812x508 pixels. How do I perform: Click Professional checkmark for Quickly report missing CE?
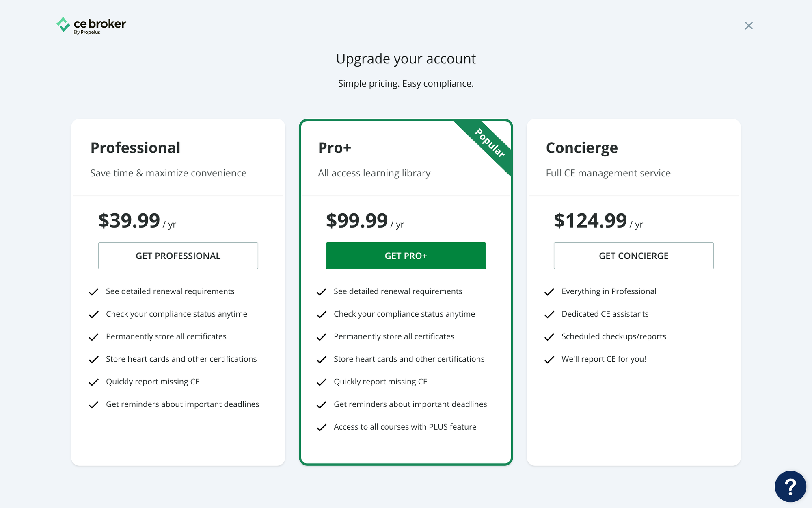93,382
